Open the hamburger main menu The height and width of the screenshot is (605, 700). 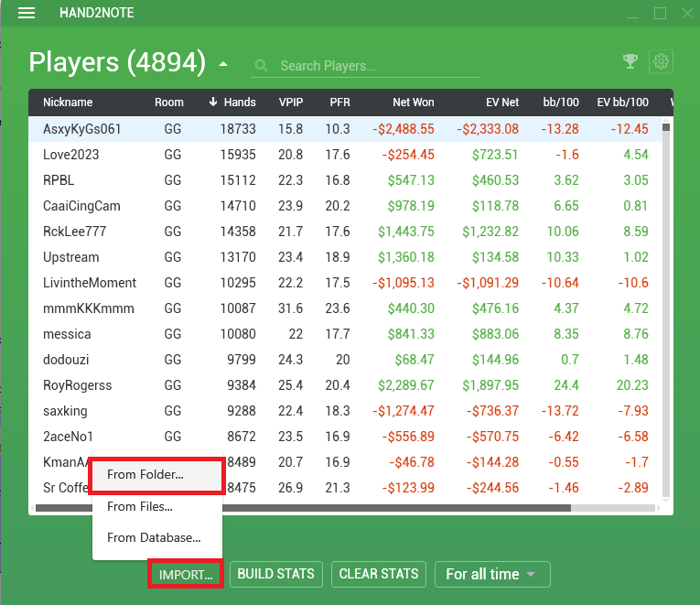[27, 13]
